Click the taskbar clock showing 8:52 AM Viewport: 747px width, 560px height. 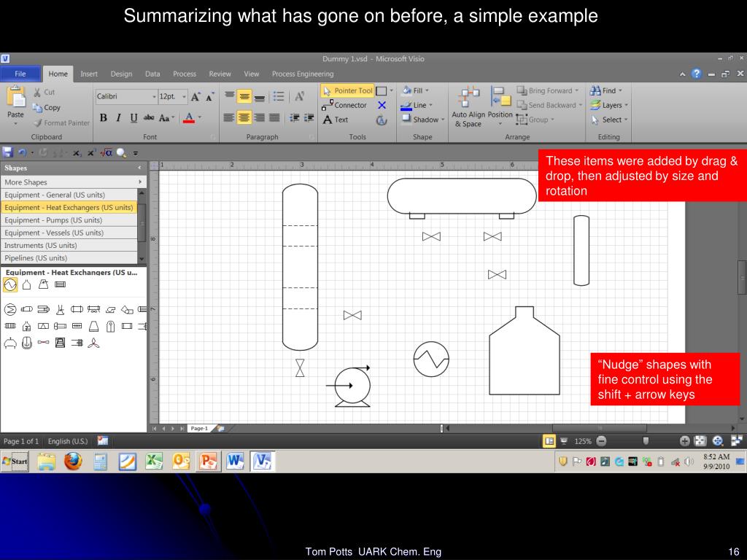coord(716,461)
